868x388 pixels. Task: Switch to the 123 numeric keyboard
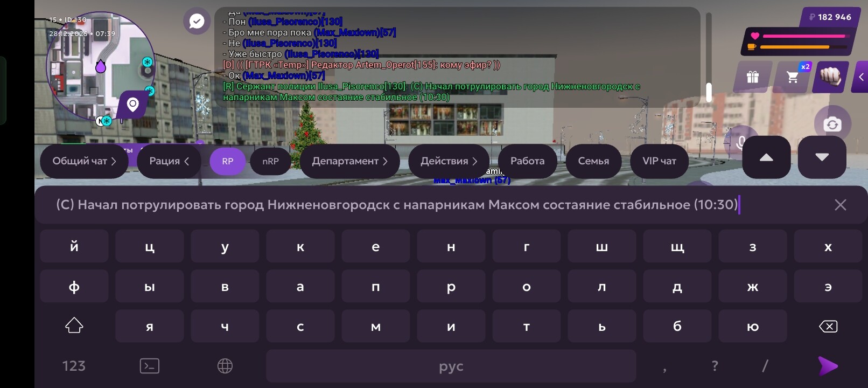pos(74,366)
